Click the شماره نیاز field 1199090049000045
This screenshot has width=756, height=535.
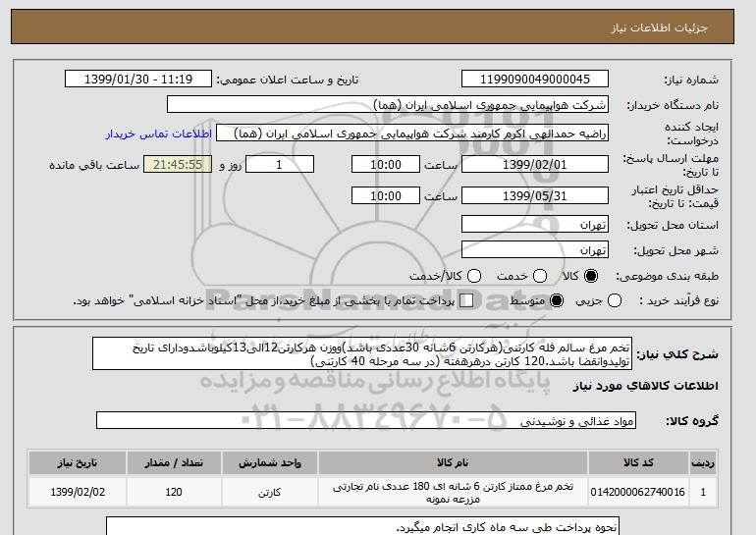point(535,80)
